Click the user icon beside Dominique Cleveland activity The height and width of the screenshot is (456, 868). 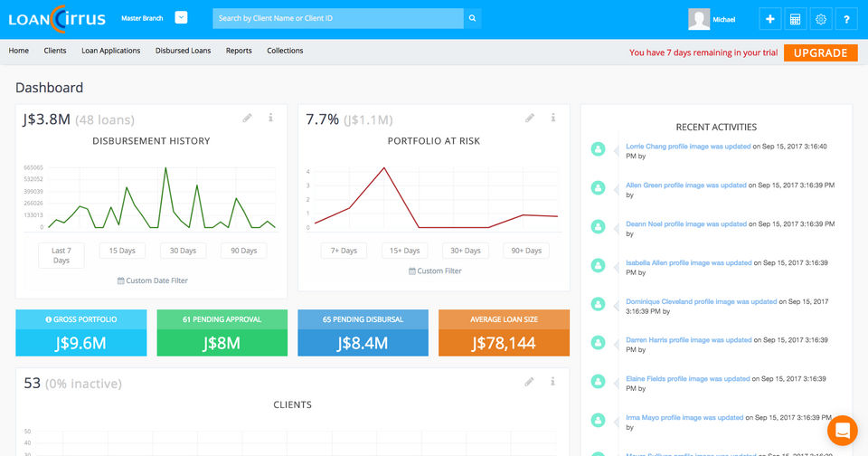tap(598, 304)
